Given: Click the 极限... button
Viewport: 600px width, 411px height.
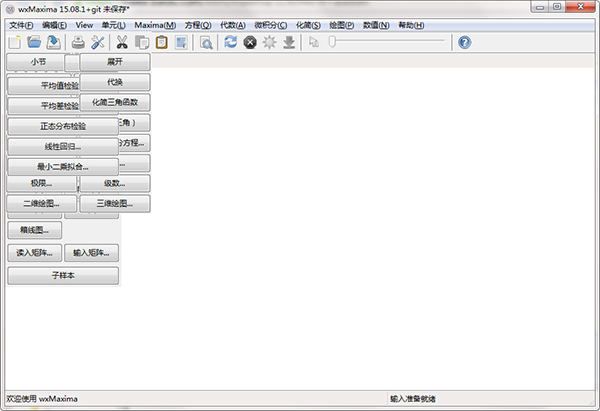Looking at the screenshot, I should [x=41, y=183].
